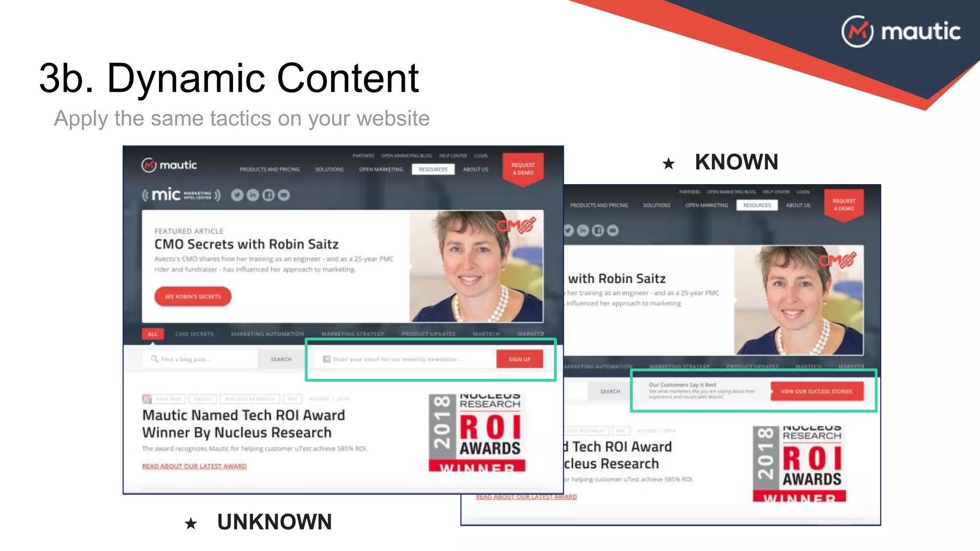Select Resources menu in the Known screenshot
Screen dimensions: 980x551
(x=757, y=205)
